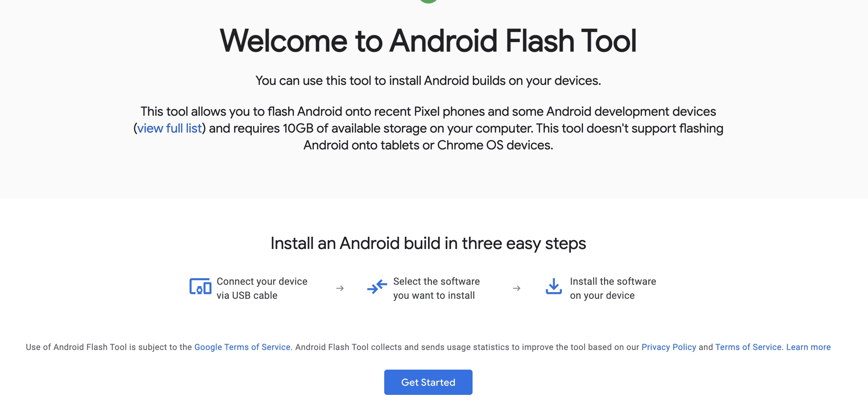
Task: Click the select software merge-arrows icon
Action: (x=377, y=287)
